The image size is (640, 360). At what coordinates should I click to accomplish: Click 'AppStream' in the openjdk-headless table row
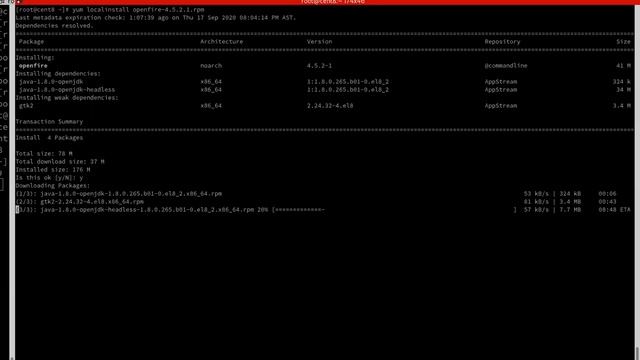point(501,90)
